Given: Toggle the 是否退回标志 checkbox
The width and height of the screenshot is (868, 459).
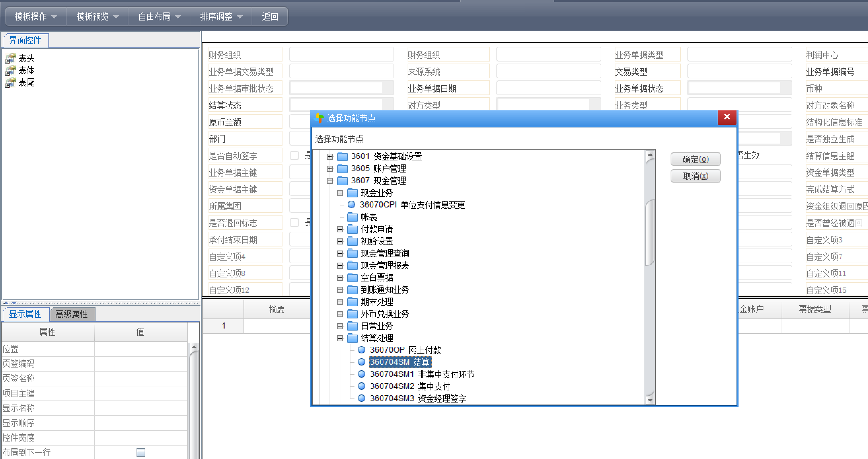Looking at the screenshot, I should tap(295, 223).
